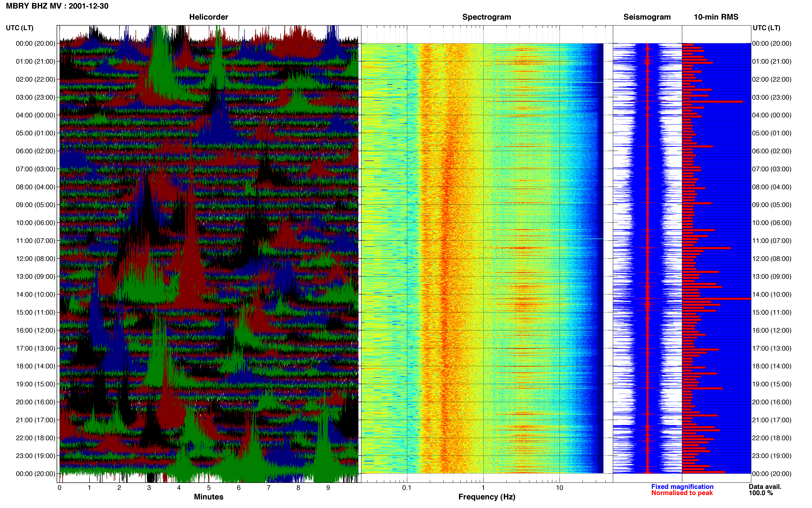Screen dimensions: 812x508
Task: Click the '9' minutes tick label
Action: click(x=328, y=488)
